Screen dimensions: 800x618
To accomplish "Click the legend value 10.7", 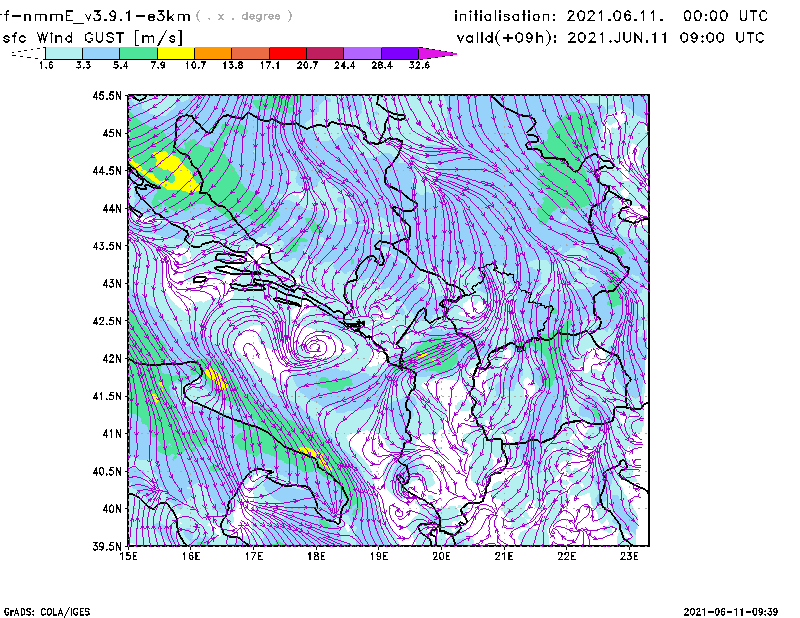I will [x=195, y=65].
